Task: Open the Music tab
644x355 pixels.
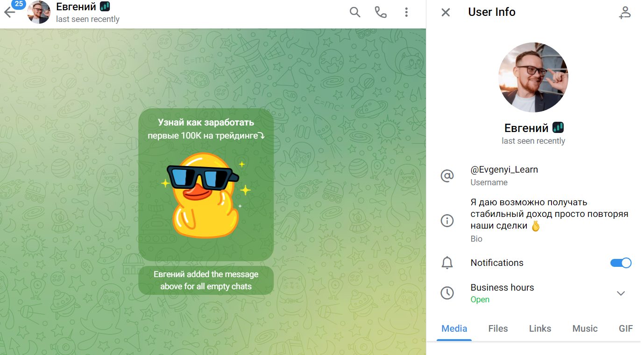Action: pyautogui.click(x=585, y=328)
